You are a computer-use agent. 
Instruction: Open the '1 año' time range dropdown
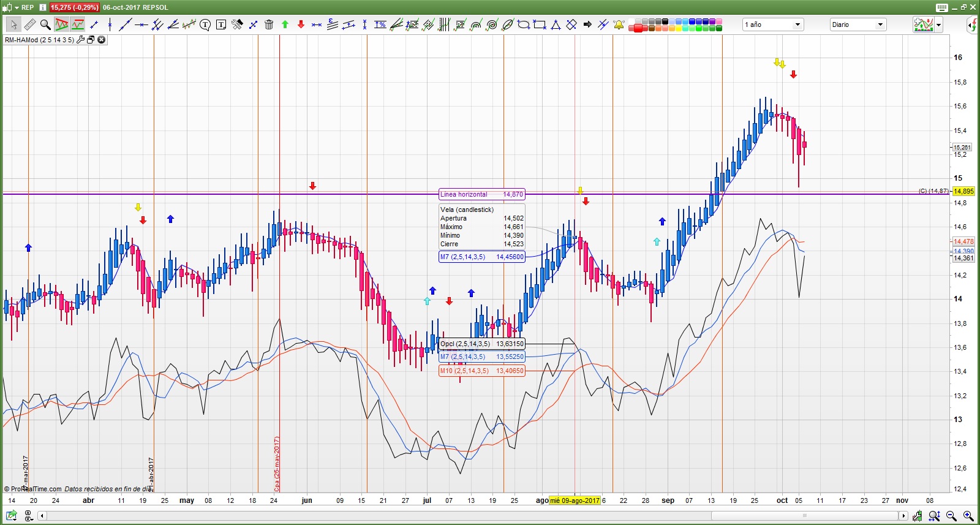773,25
